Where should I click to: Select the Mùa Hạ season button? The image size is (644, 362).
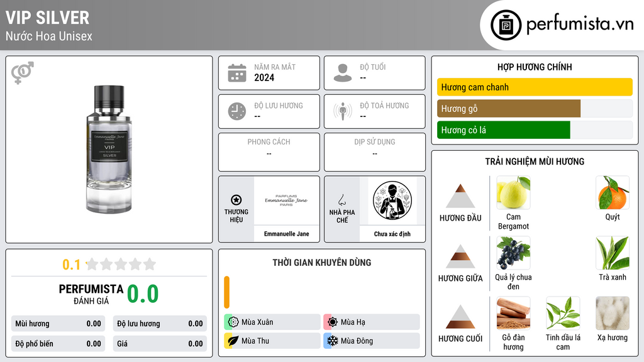click(372, 322)
